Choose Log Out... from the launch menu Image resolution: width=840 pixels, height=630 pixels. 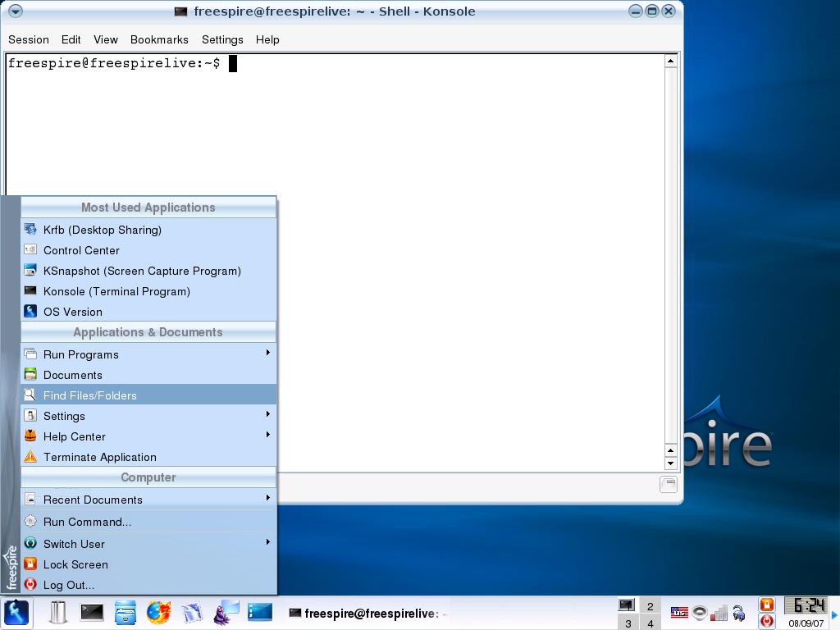coord(148,584)
